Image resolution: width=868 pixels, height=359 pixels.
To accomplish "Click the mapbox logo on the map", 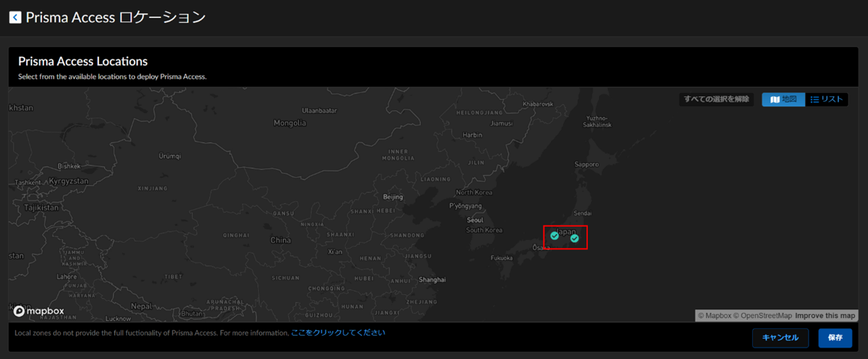I will tap(39, 311).
